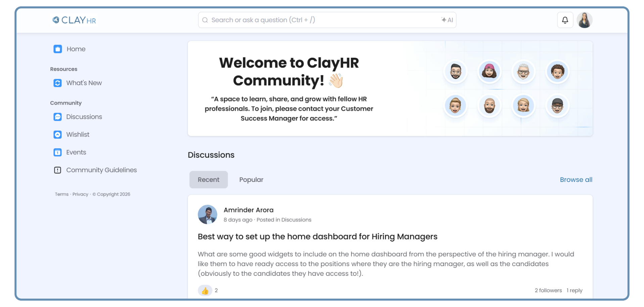This screenshot has width=644, height=307.
Task: Click the bald bearded avatar in banner
Action: tap(489, 106)
